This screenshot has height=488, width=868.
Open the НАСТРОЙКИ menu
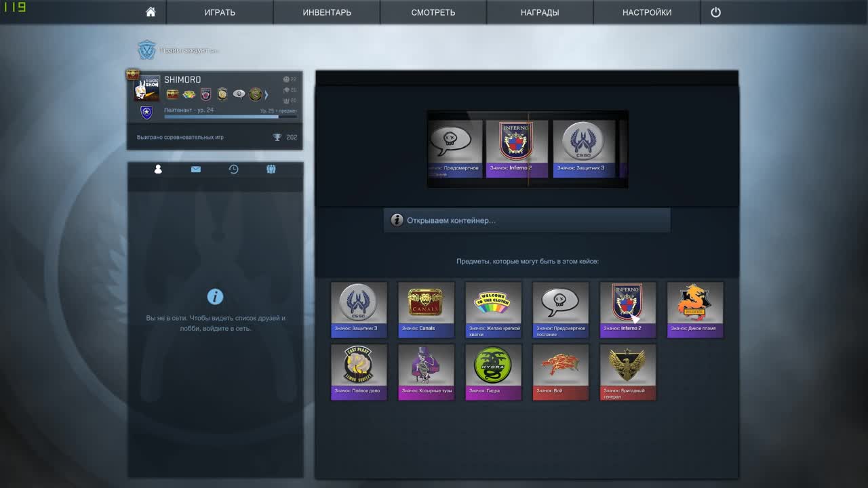647,12
